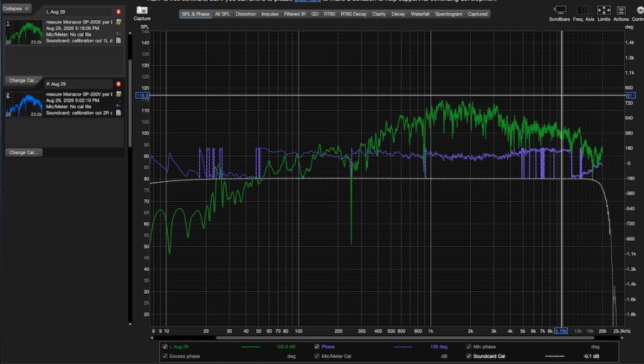This screenshot has width=644, height=364.
Task: Click the left arrow of graph scrollbar
Action: point(152,338)
